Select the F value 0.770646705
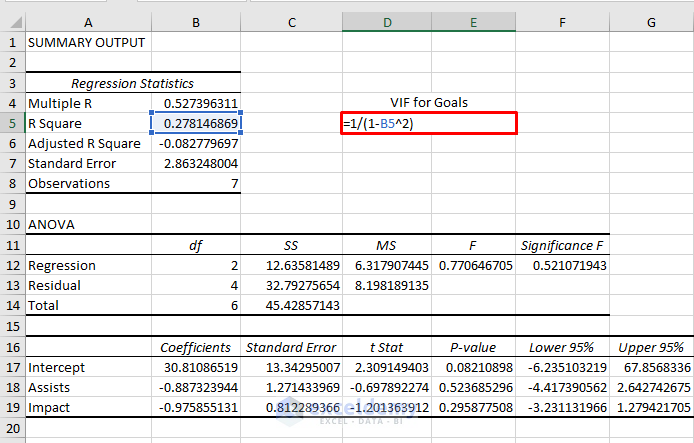Screen dimensions: 694x443 click(476, 266)
